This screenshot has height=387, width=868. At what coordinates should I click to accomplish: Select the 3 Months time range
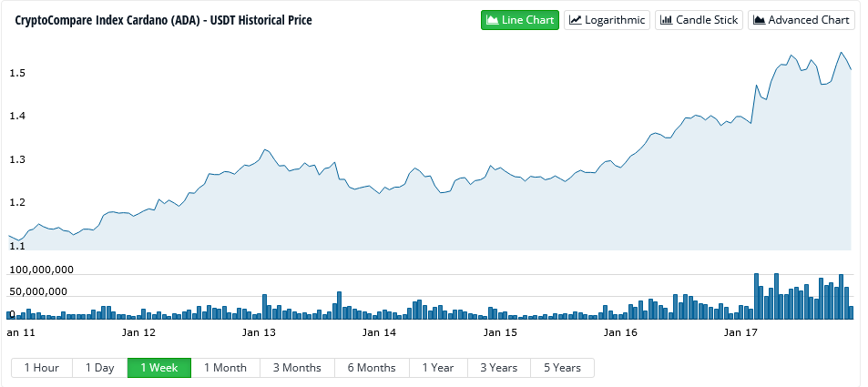point(297,368)
